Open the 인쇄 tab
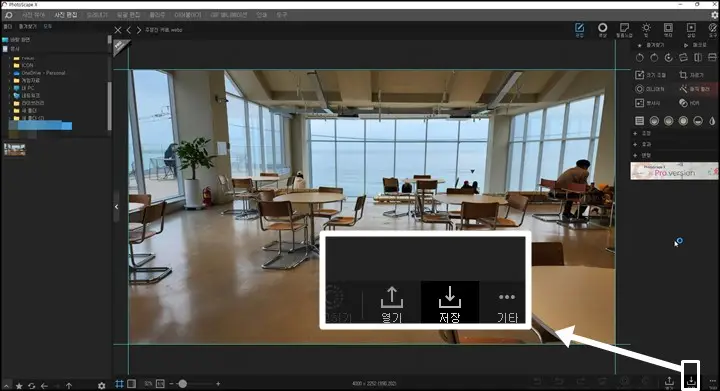The height and width of the screenshot is (391, 720). [261, 15]
